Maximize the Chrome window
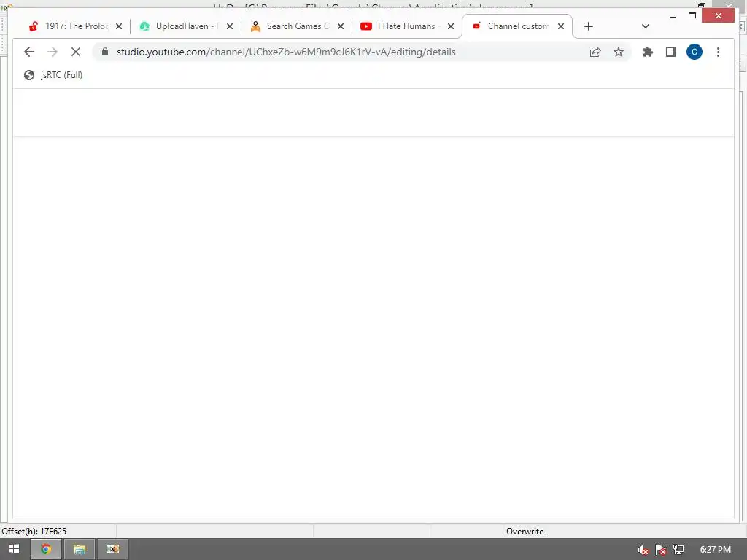This screenshot has width=747, height=560. click(692, 16)
